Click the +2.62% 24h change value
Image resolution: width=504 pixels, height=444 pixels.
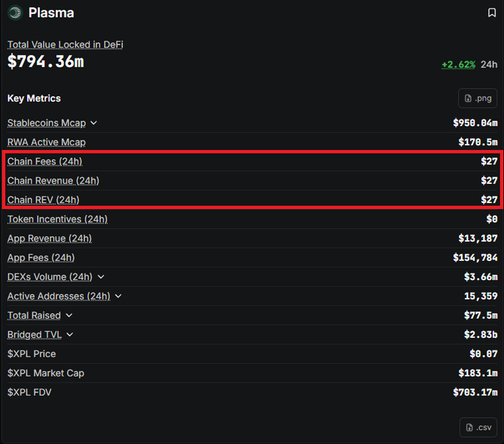[458, 64]
